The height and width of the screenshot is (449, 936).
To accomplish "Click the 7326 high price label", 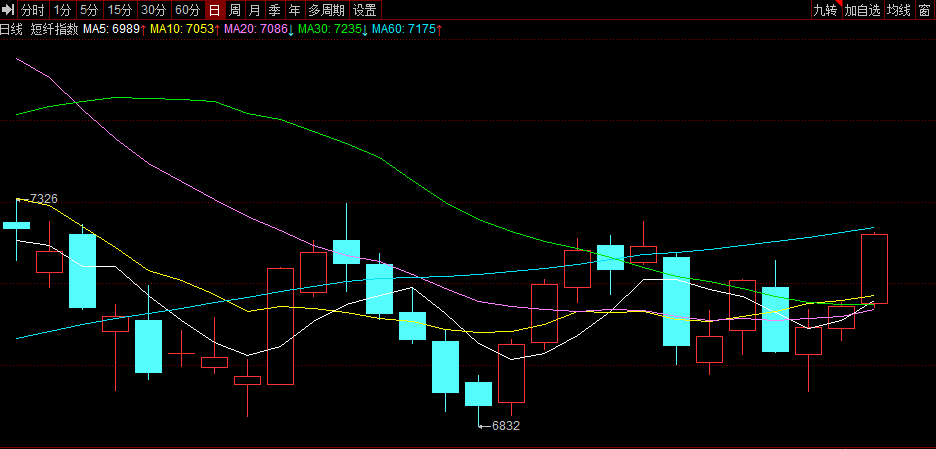I will click(44, 198).
